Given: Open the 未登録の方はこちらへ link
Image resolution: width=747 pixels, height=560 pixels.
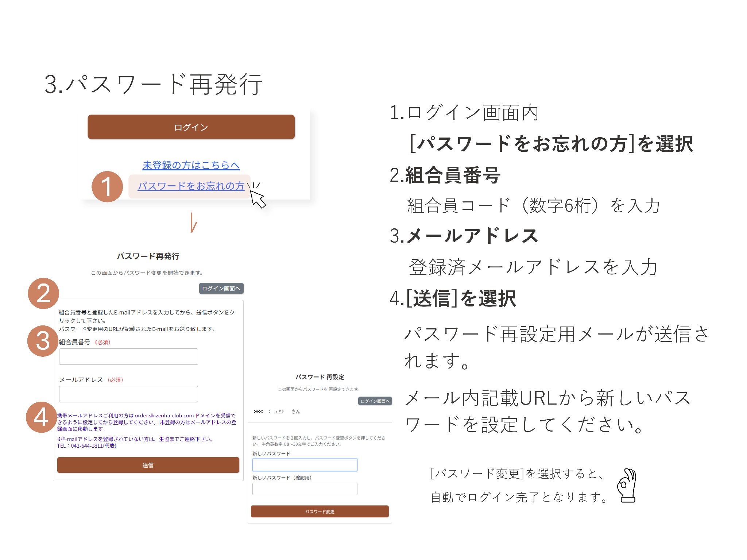Looking at the screenshot, I should (191, 165).
